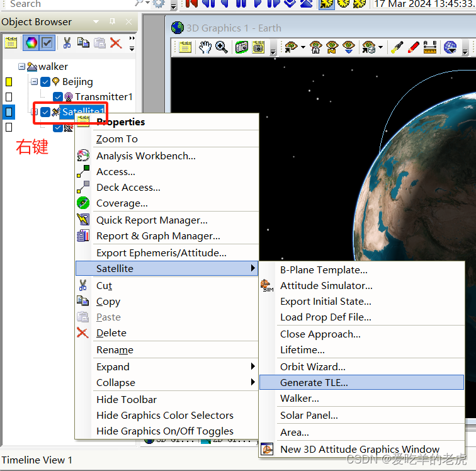476x471 pixels.
Task: Collapse the Beijing tree node
Action: (x=34, y=81)
